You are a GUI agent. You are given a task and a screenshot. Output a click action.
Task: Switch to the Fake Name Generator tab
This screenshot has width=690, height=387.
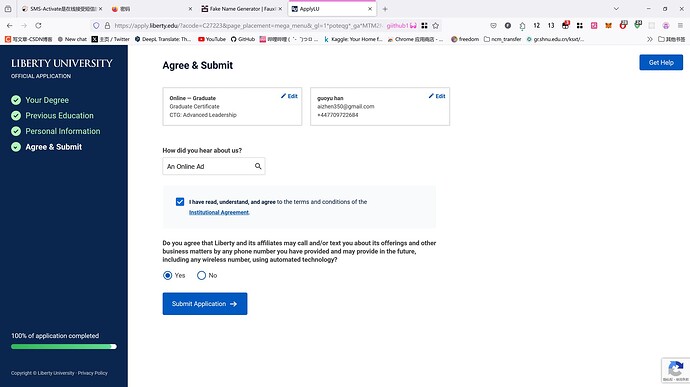point(241,9)
